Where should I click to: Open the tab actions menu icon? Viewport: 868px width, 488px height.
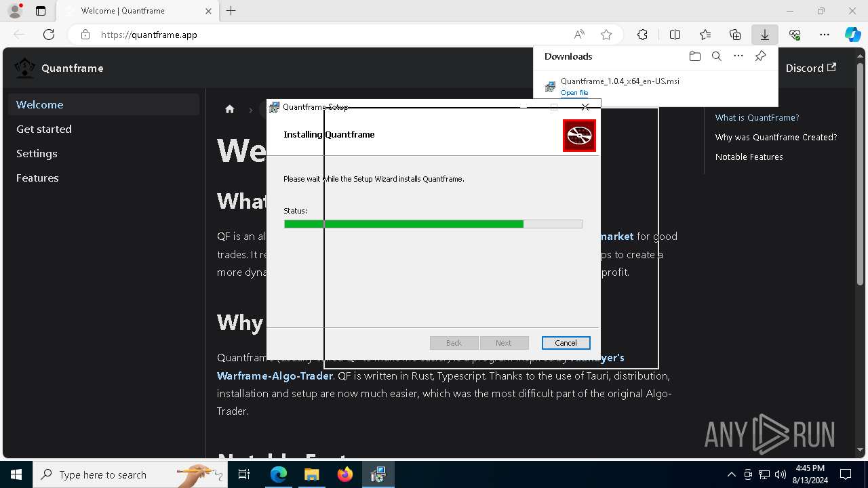41,11
